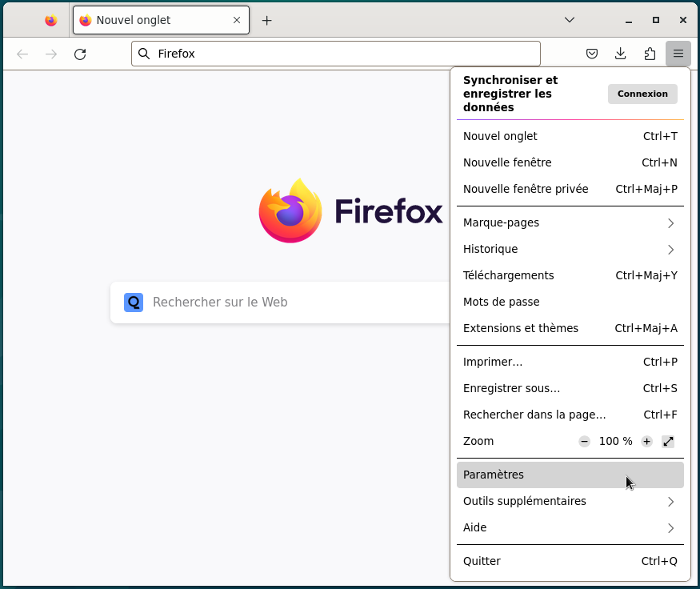
Task: Choose Quitter to exit Firefox
Action: click(570, 561)
